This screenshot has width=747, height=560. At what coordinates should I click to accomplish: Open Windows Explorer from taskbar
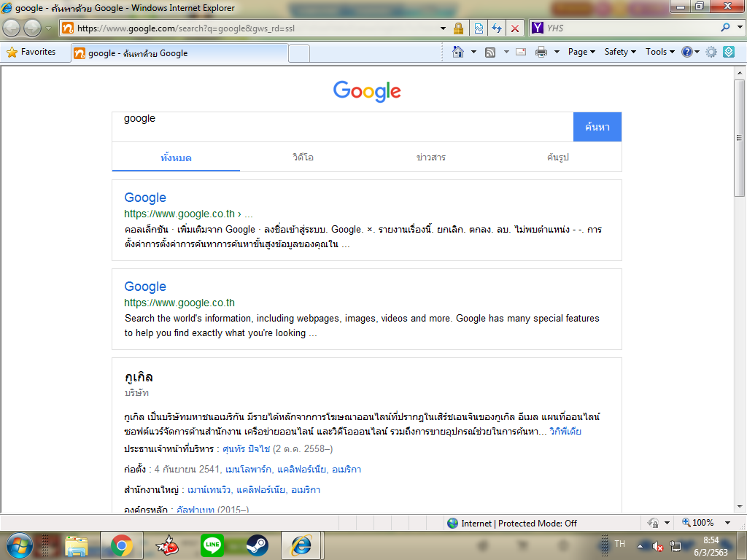tap(77, 546)
